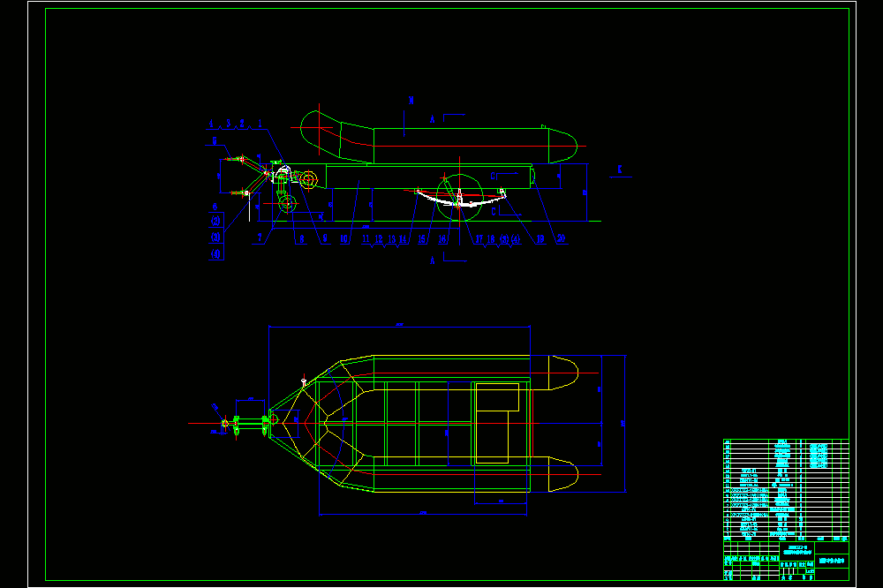Select part callout number 1
The image size is (883, 588).
pyautogui.click(x=260, y=124)
